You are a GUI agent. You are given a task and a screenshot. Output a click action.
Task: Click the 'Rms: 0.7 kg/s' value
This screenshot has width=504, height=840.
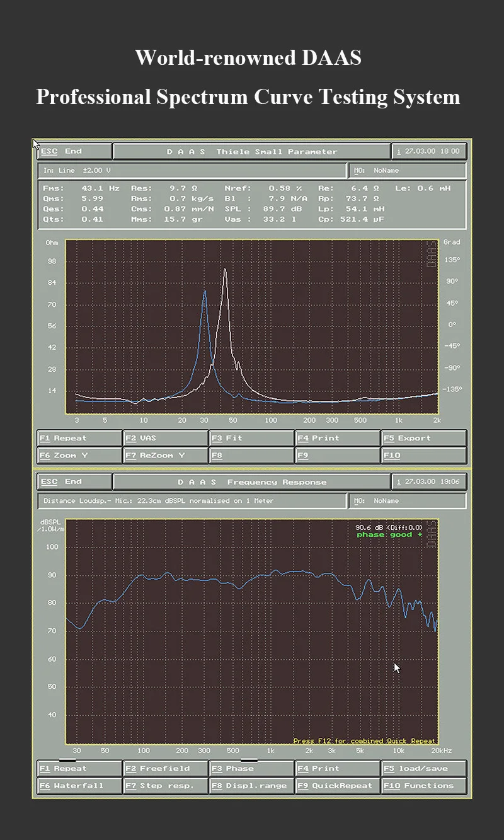click(173, 198)
